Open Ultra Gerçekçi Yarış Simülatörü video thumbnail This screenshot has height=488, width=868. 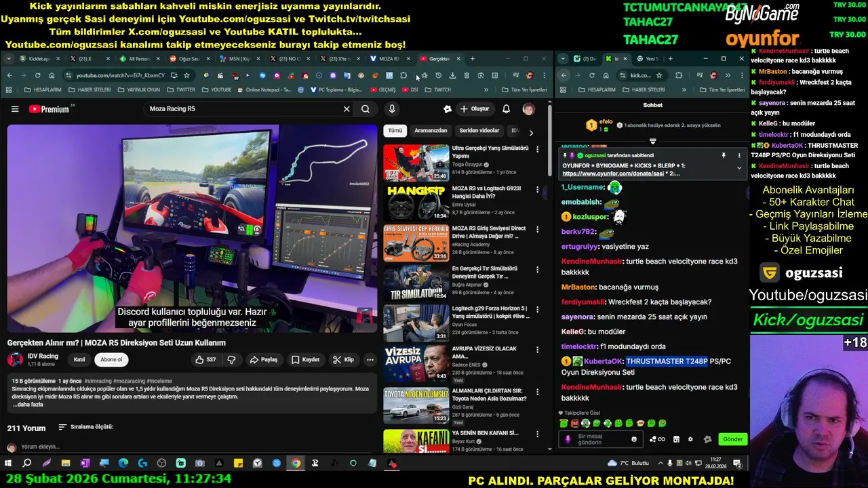click(416, 162)
